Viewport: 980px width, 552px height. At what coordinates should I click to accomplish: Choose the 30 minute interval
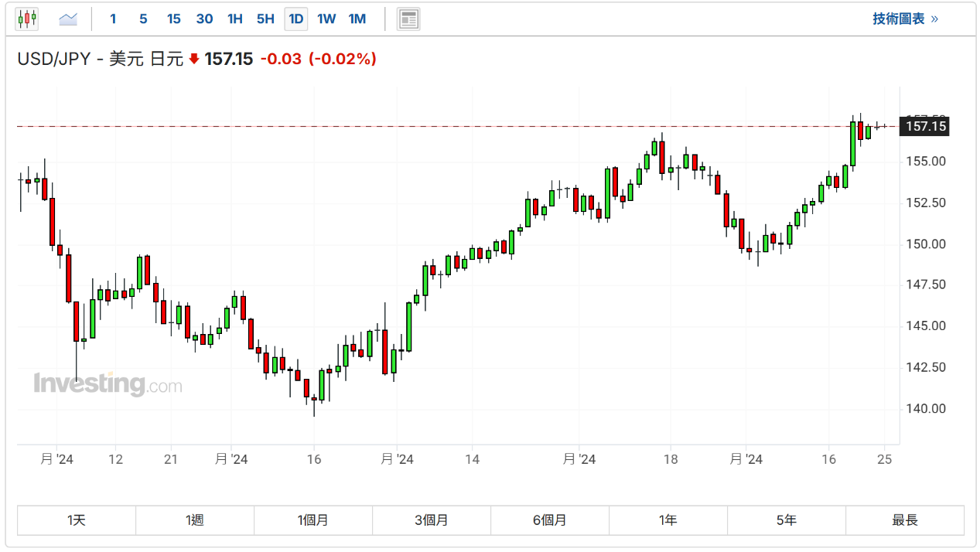204,19
